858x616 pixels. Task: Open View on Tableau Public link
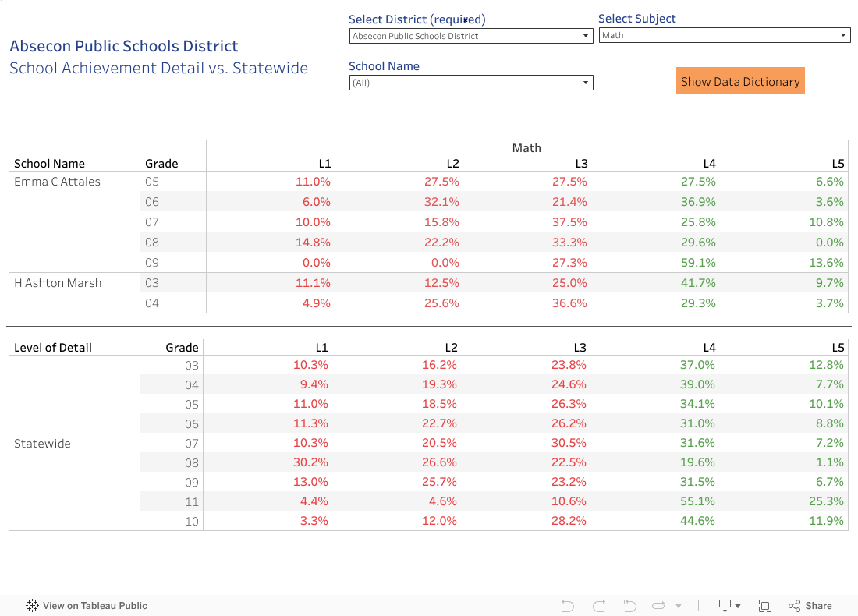pyautogui.click(x=94, y=606)
